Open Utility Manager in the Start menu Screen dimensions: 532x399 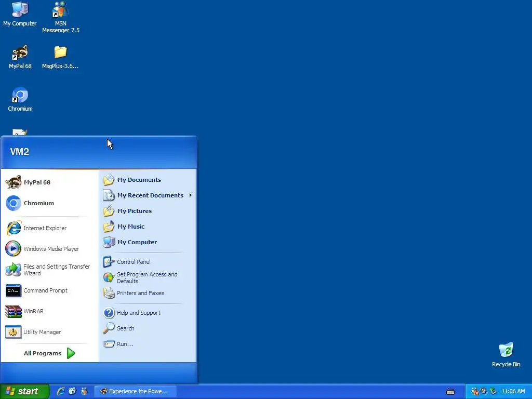pos(49,332)
